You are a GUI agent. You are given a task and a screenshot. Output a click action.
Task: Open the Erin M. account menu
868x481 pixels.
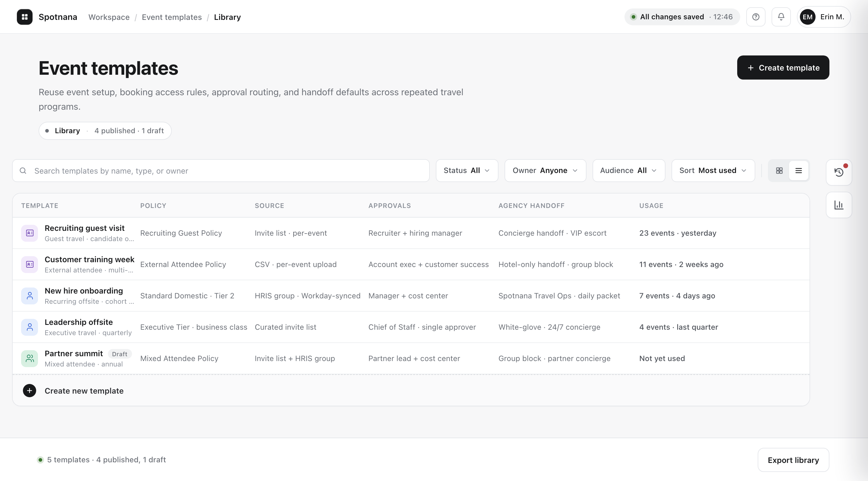pyautogui.click(x=824, y=17)
